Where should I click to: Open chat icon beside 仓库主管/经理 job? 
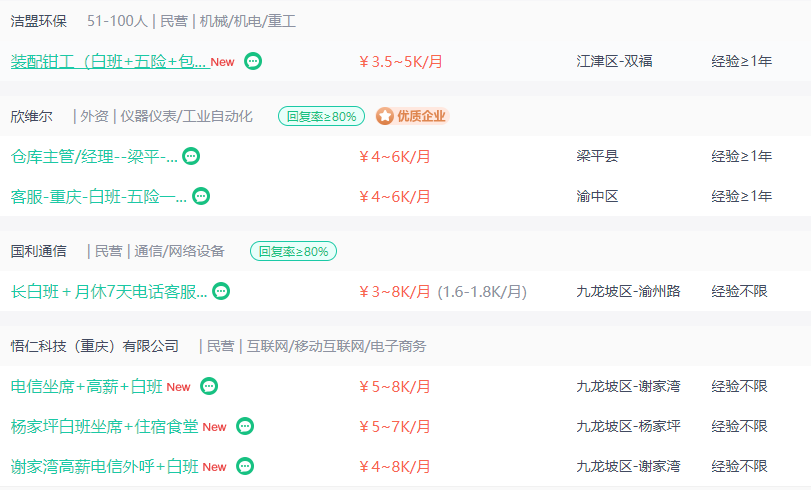191,156
